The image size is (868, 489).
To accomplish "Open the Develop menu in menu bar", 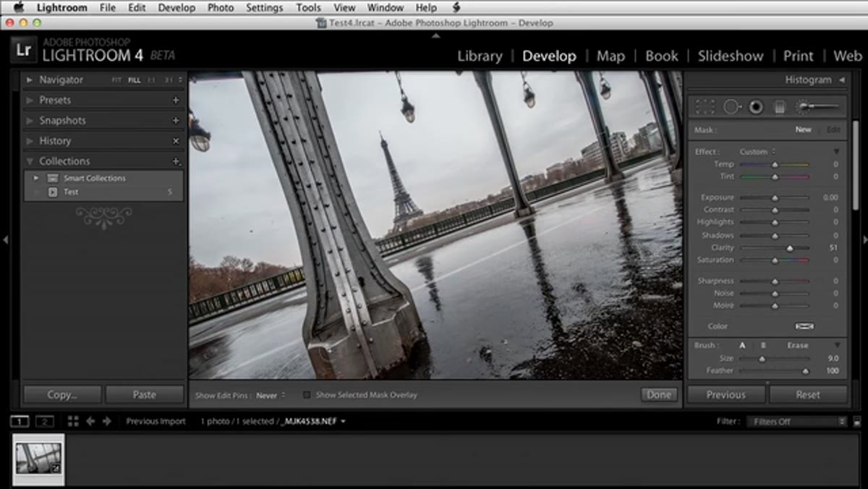I will 176,8.
